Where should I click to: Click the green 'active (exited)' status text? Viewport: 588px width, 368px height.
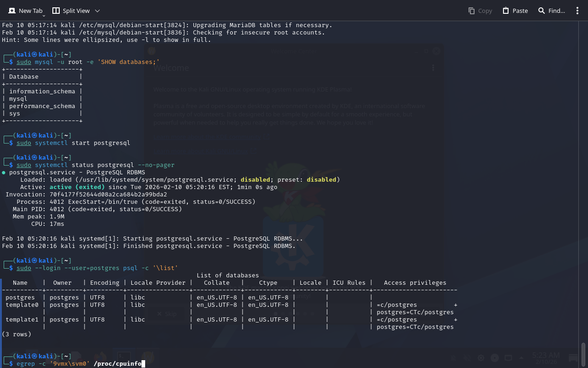pos(77,187)
